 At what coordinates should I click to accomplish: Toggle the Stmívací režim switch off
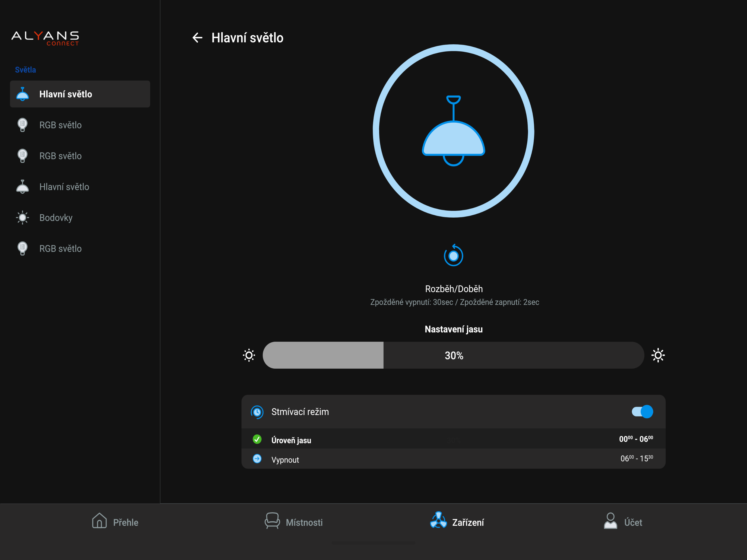point(642,412)
